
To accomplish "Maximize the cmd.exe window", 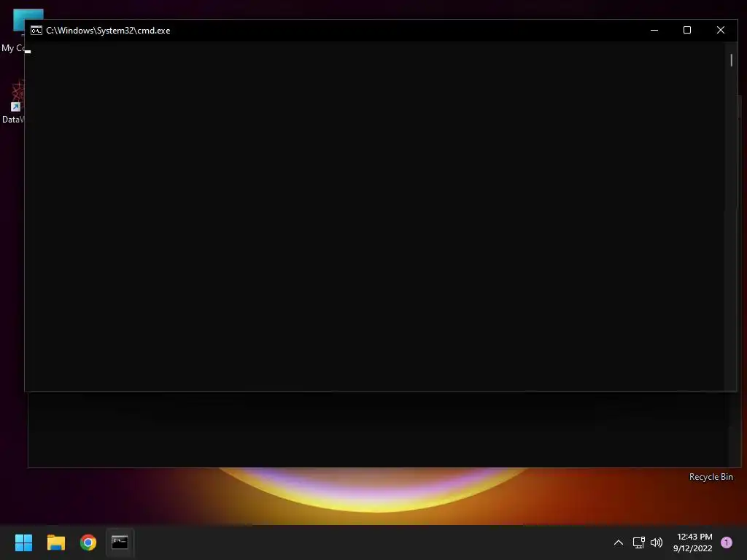I will tap(687, 30).
